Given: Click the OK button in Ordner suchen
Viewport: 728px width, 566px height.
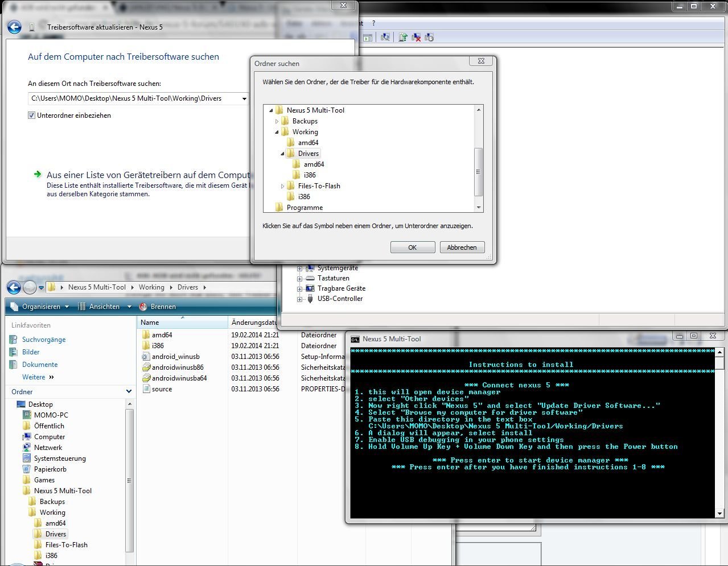Looking at the screenshot, I should coord(413,247).
